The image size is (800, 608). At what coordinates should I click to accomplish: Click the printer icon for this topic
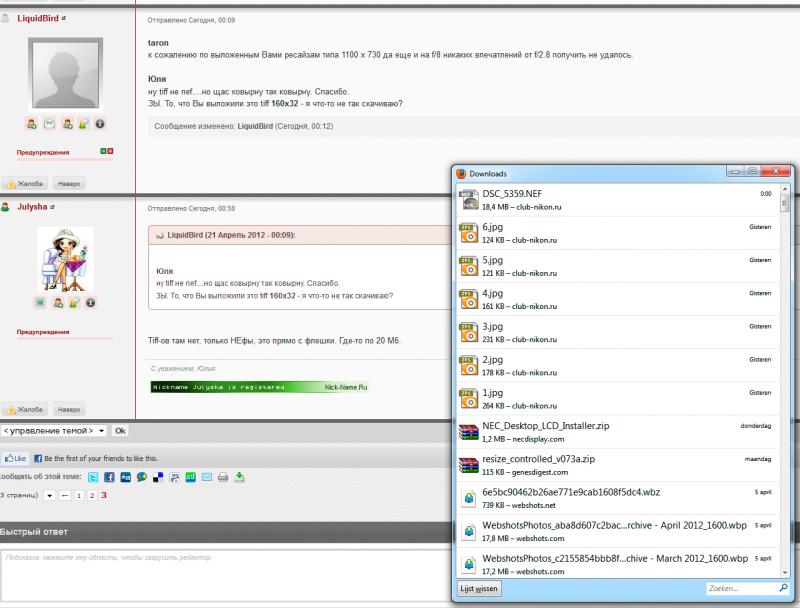(223, 477)
